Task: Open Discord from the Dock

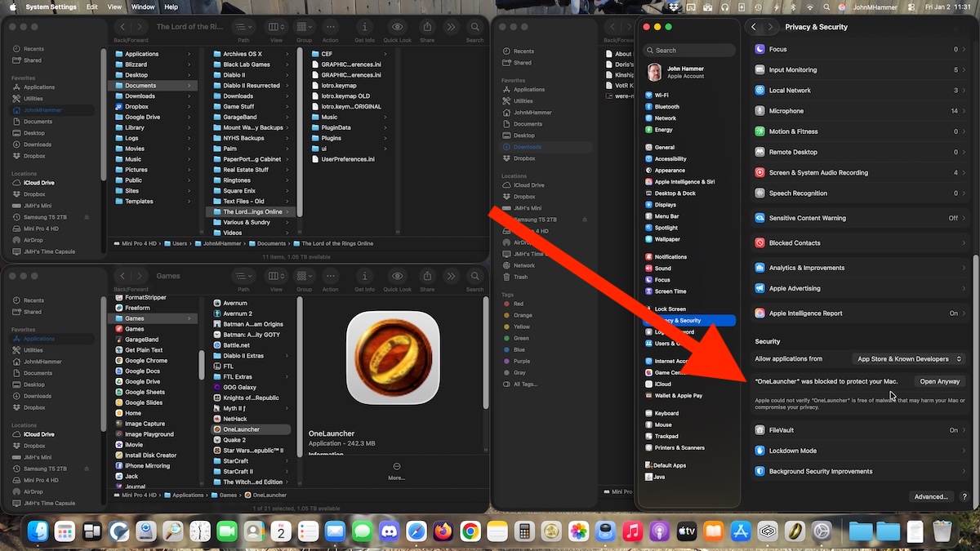Action: (390, 532)
